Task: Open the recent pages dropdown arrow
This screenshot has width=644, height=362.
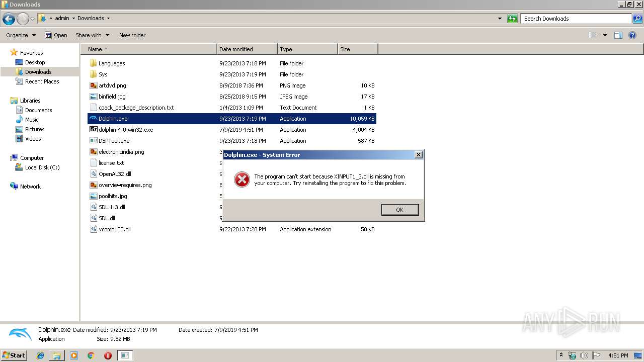Action: [32, 19]
